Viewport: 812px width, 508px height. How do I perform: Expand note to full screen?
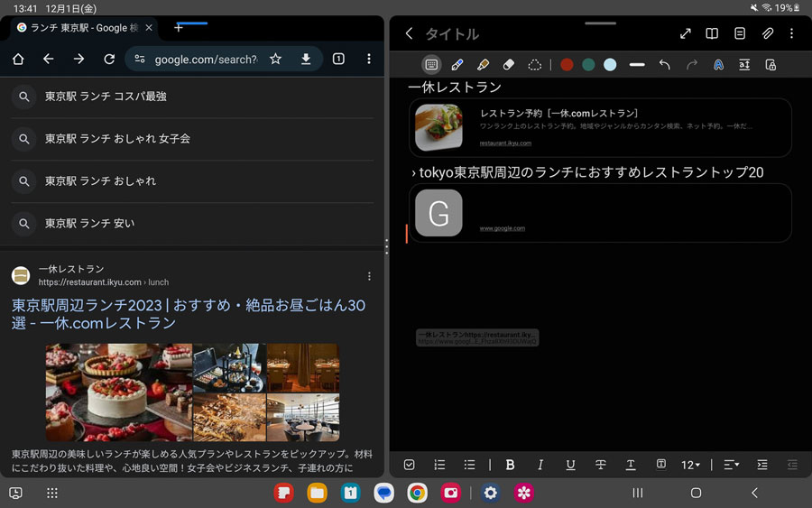[685, 33]
